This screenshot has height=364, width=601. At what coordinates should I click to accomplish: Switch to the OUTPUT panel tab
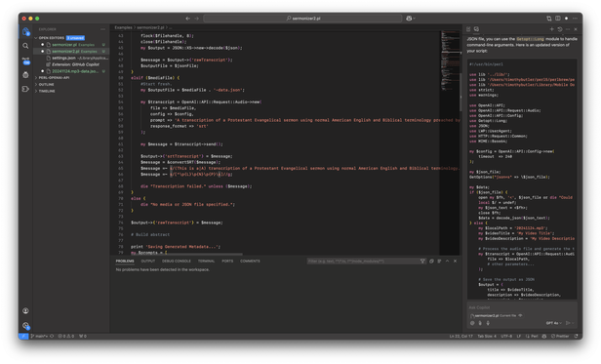point(148,261)
